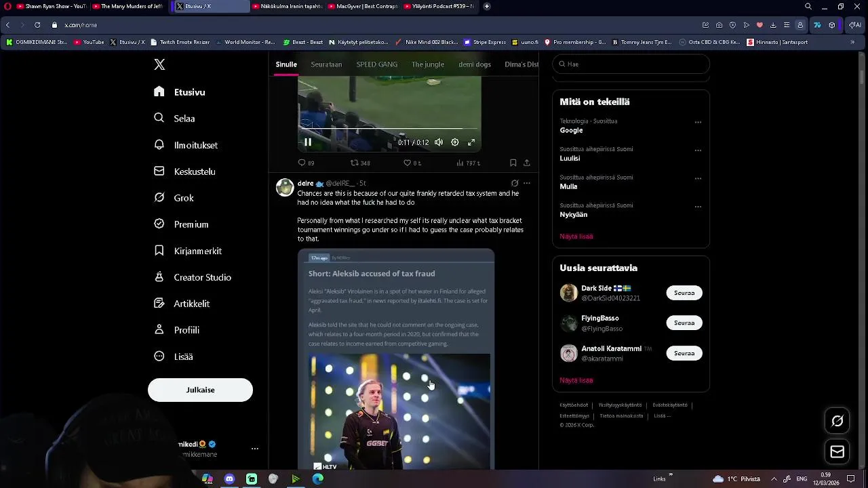The height and width of the screenshot is (488, 868).
Task: Show more suggestions Näytä lisää under Karatammi
Action: click(x=576, y=380)
